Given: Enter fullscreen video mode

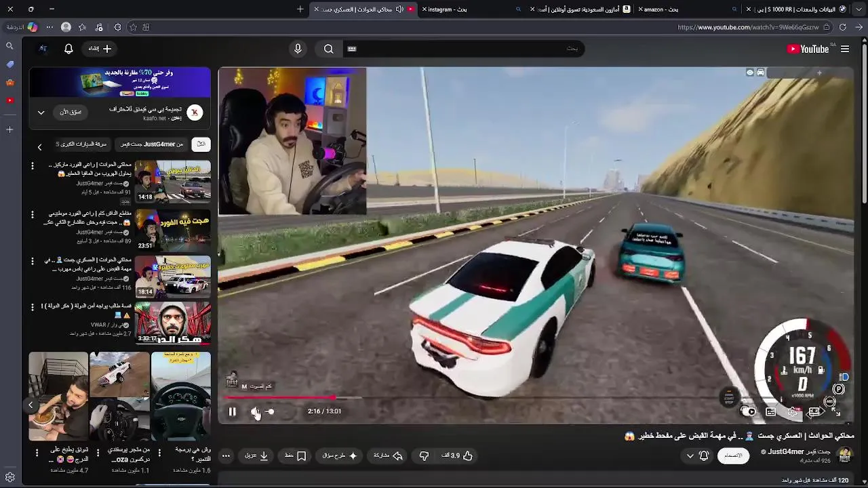Looking at the screenshot, I should pos(835,411).
